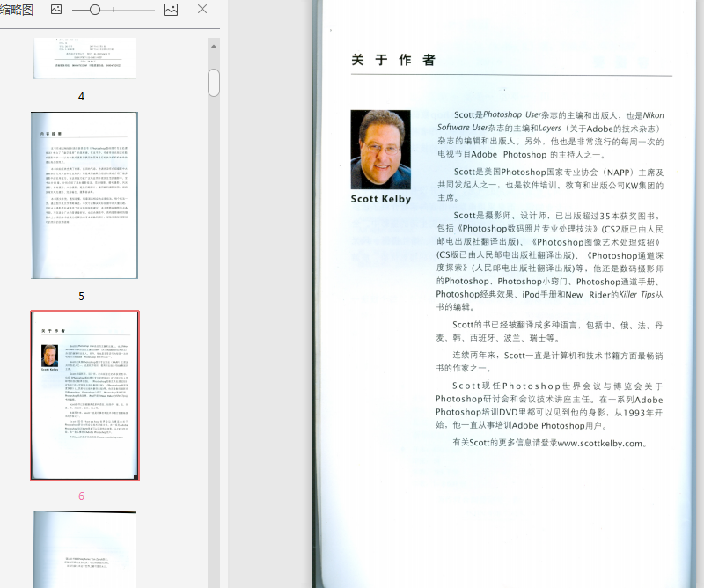
Task: Click the '关于作者' page heading
Action: click(x=393, y=60)
